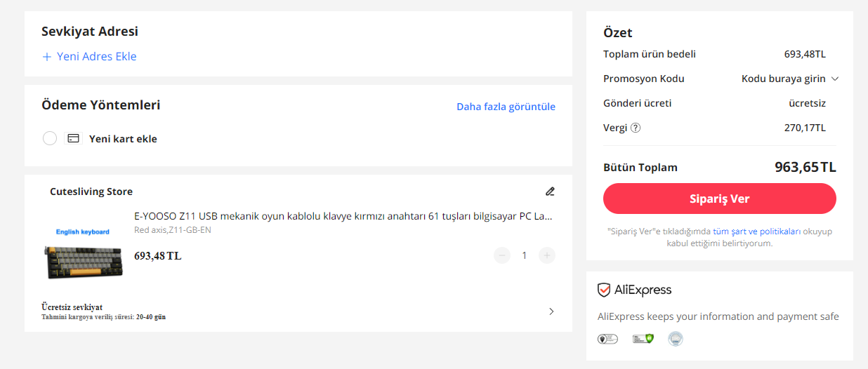868x369 pixels.
Task: Click the plus icon before Yeni Adres Ekle
Action: pos(47,57)
